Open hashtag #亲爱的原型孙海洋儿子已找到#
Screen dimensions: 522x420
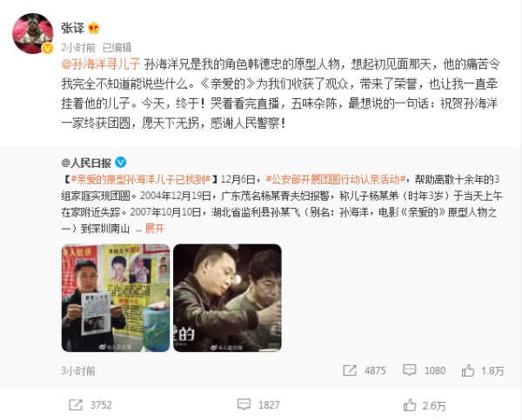(x=140, y=179)
